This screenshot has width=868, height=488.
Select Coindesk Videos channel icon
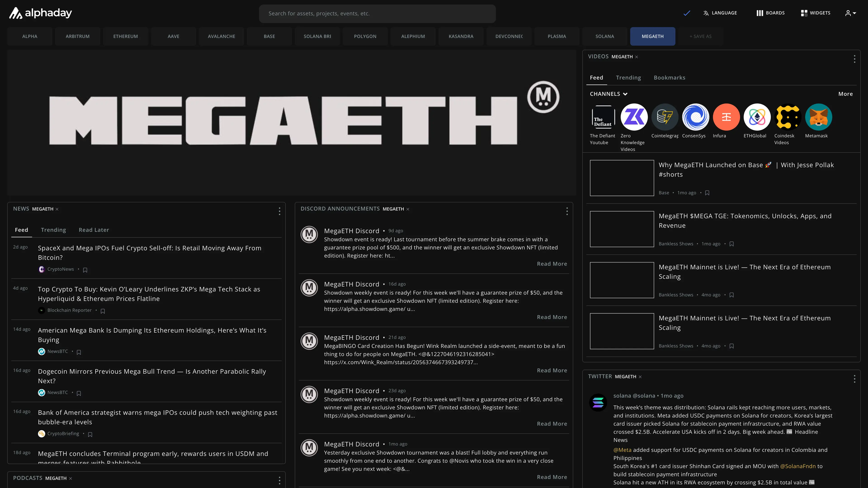coord(788,117)
